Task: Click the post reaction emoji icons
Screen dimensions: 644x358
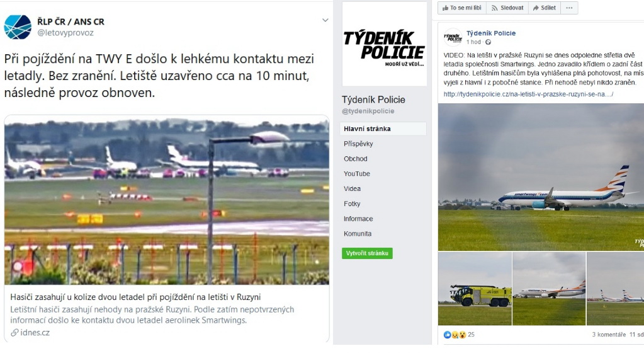Action: click(455, 335)
